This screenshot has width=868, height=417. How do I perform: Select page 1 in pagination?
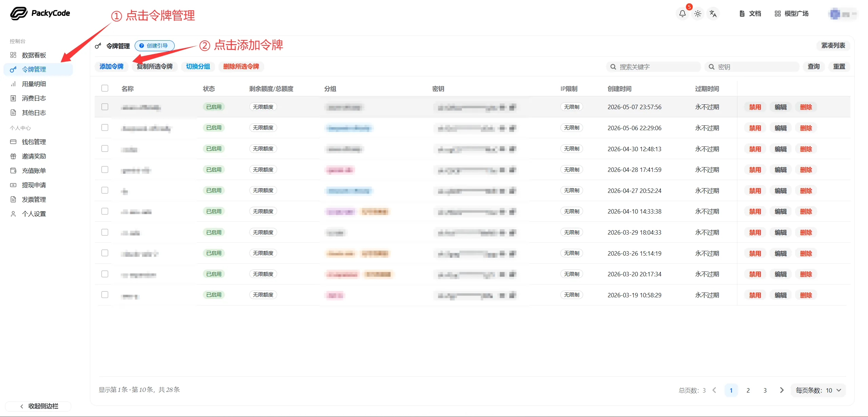pyautogui.click(x=731, y=390)
